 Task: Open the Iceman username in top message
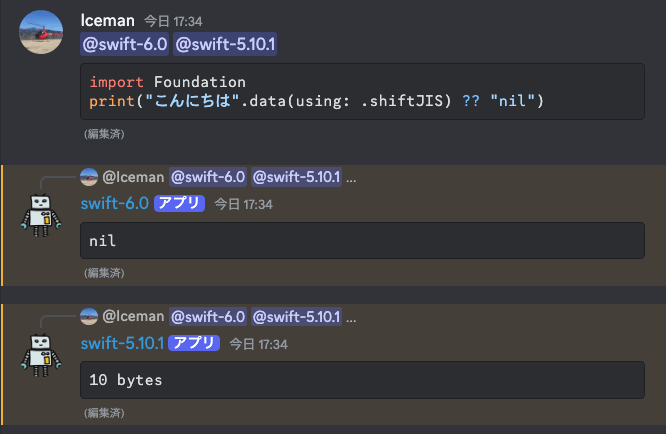coord(107,20)
